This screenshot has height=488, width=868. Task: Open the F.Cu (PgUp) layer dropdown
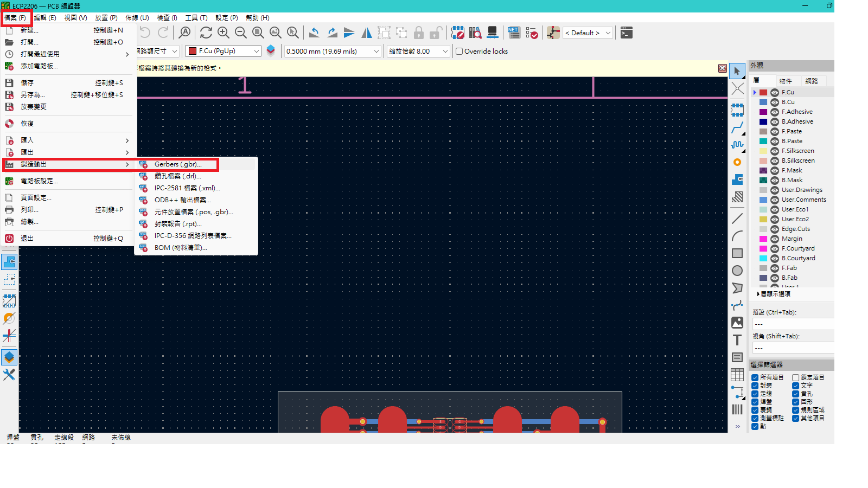224,51
